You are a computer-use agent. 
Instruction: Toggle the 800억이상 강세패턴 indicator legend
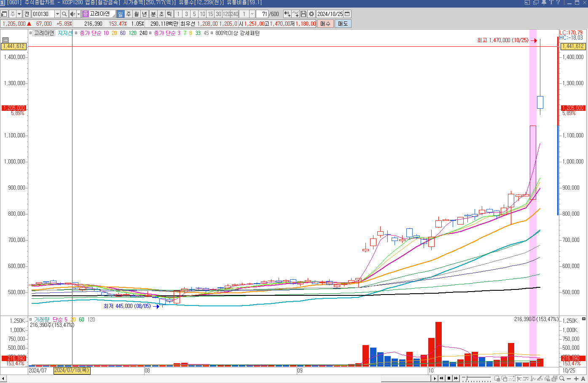237,33
